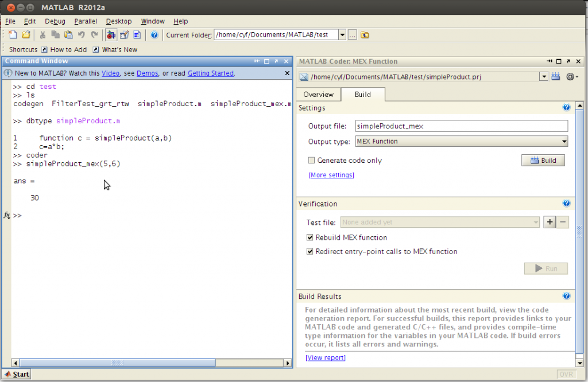
Task: Enable the Generate code only checkbox
Action: coord(311,161)
